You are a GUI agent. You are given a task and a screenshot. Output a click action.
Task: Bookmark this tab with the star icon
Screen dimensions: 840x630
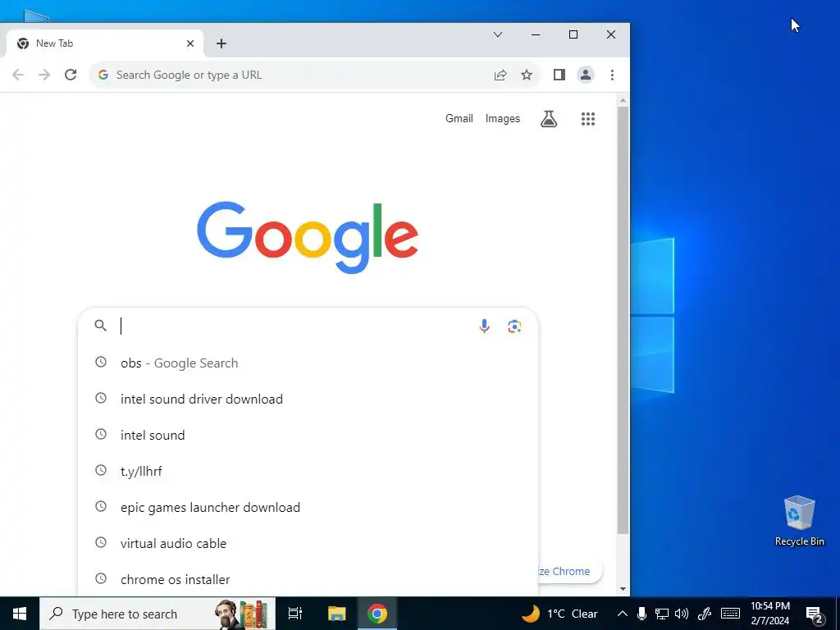(x=527, y=75)
